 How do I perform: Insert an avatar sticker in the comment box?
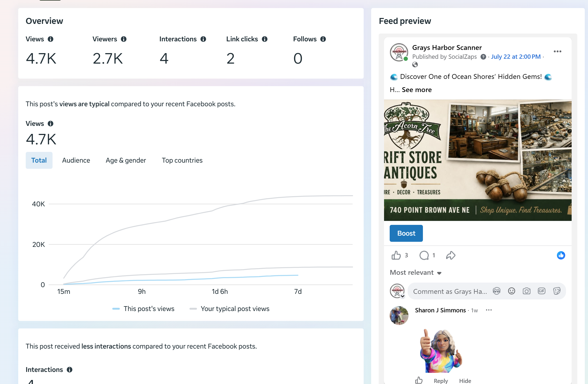(497, 291)
